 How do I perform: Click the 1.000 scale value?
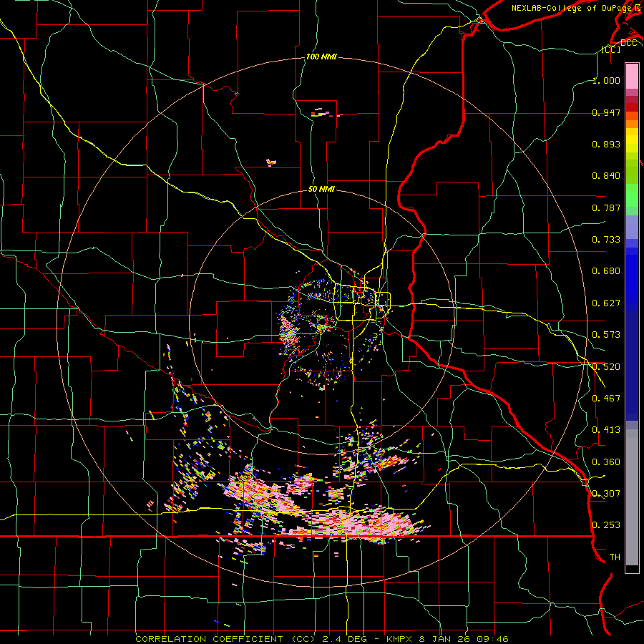click(x=606, y=80)
